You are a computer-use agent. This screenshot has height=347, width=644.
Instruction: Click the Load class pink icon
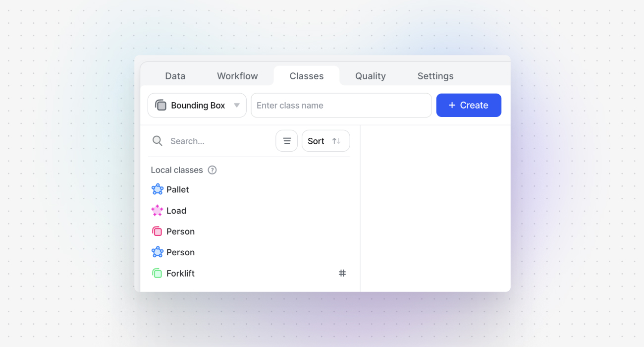pyautogui.click(x=157, y=210)
